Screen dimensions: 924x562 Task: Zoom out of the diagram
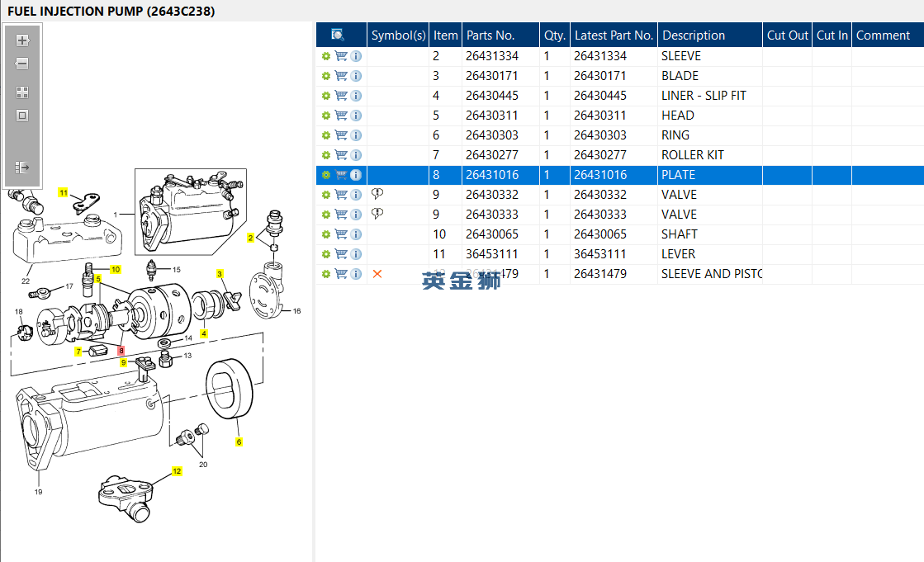coord(22,64)
